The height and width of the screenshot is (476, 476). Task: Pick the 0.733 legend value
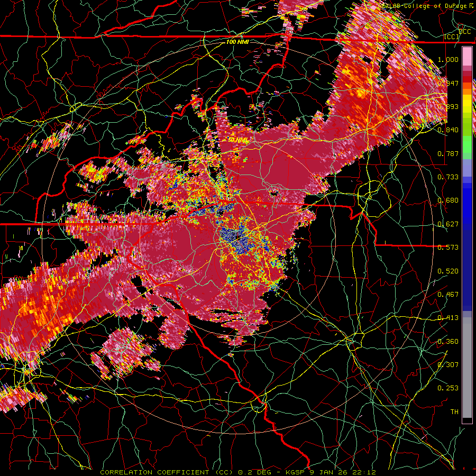[448, 177]
